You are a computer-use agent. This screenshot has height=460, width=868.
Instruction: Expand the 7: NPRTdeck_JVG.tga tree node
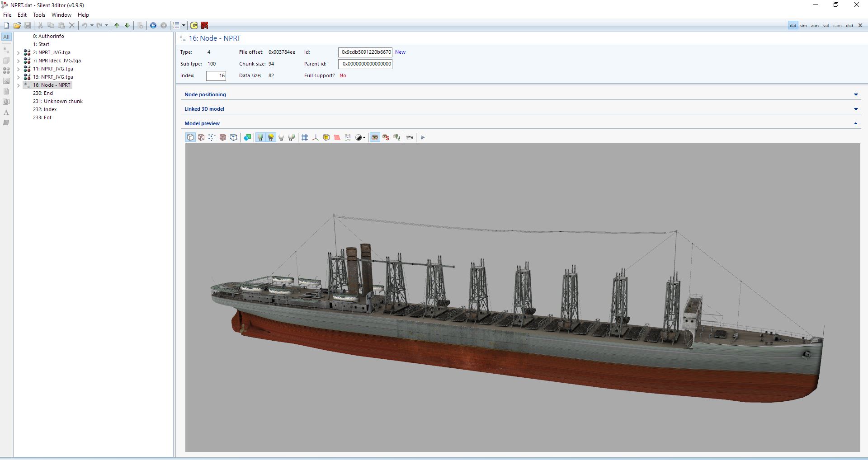[19, 61]
